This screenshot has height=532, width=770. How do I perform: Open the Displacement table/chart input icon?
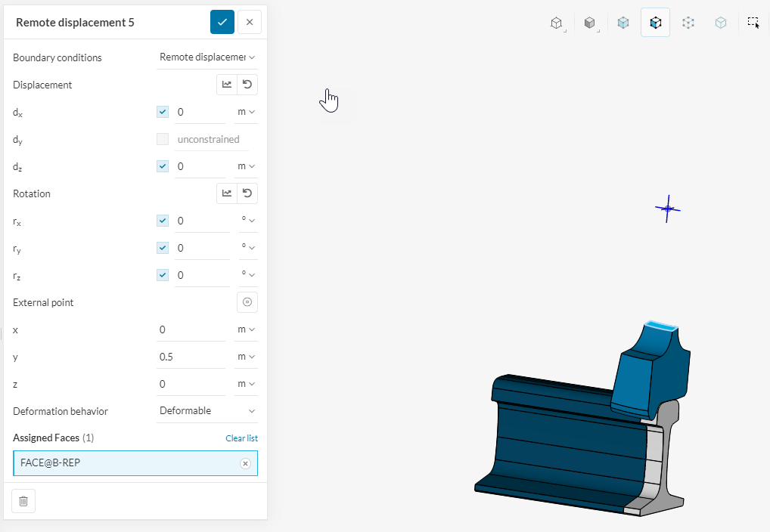(x=227, y=85)
